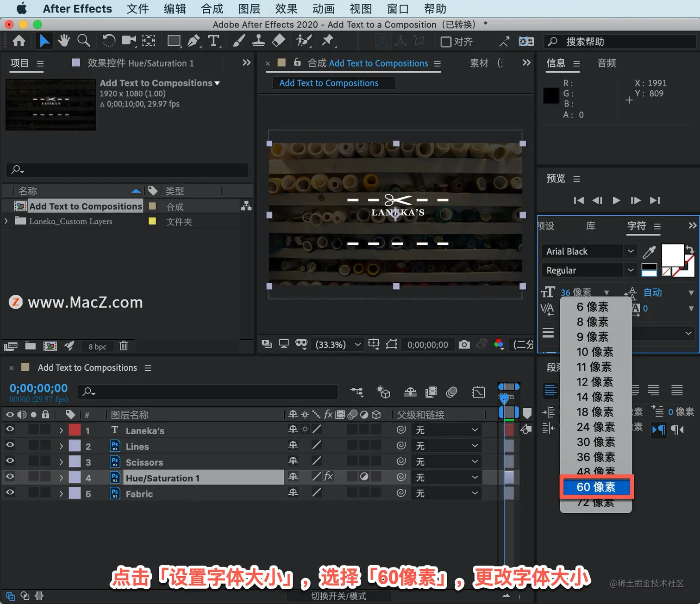Image resolution: width=700 pixels, height=604 pixels.
Task: Open the 文件 menu
Action: tap(137, 9)
